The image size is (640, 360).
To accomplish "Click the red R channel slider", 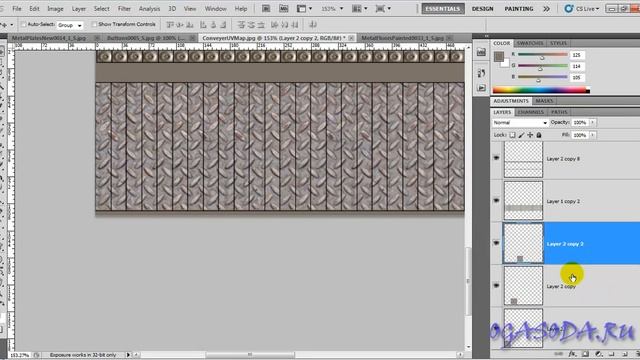I will pyautogui.click(x=542, y=54).
